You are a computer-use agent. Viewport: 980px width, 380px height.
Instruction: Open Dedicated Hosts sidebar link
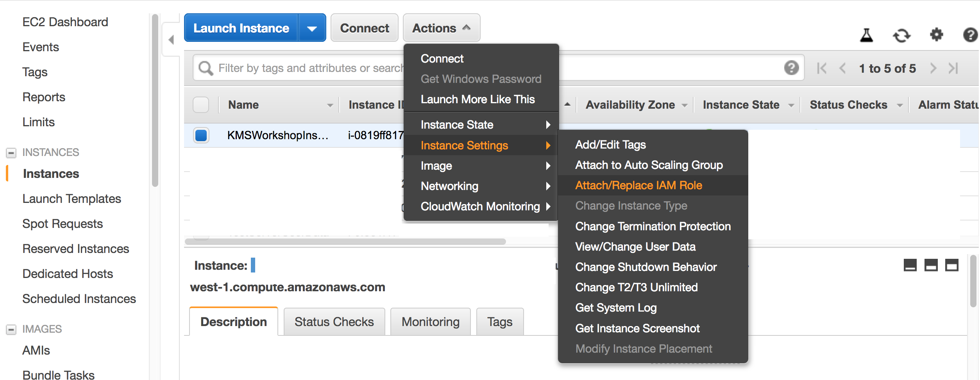[x=68, y=274]
